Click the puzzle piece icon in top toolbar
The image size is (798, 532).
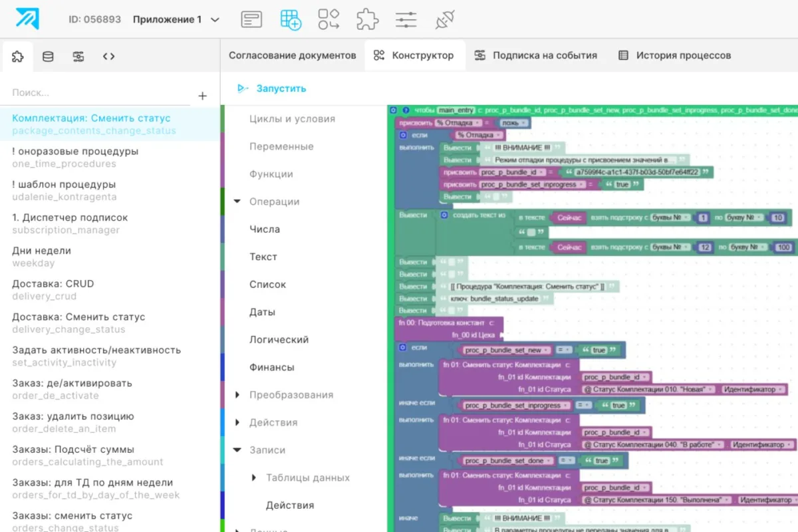tap(367, 19)
